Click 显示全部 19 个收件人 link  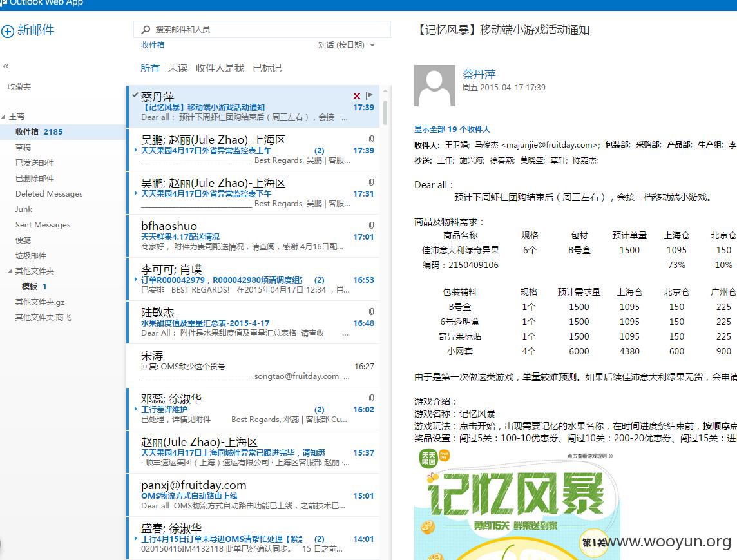coord(452,130)
